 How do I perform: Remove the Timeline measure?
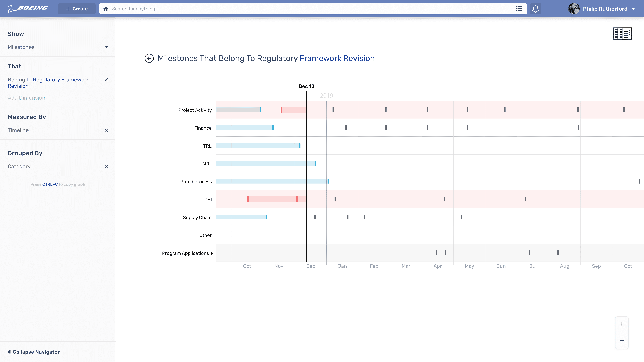(106, 130)
